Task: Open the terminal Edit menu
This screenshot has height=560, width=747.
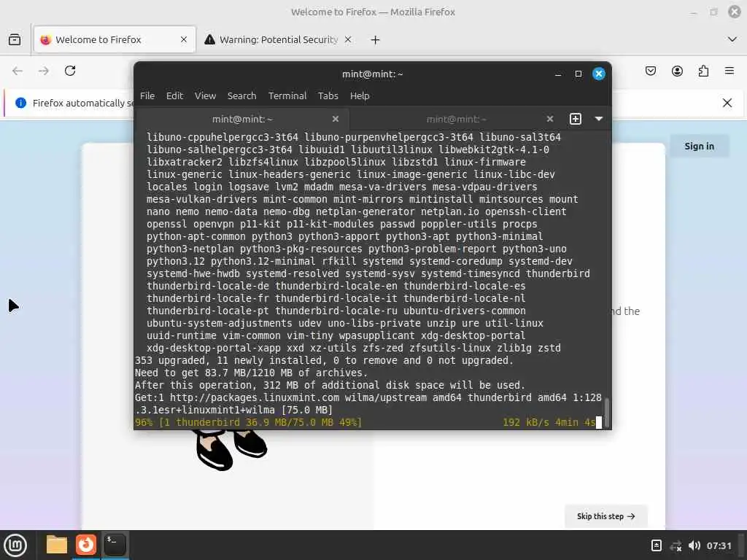Action: 174,96
